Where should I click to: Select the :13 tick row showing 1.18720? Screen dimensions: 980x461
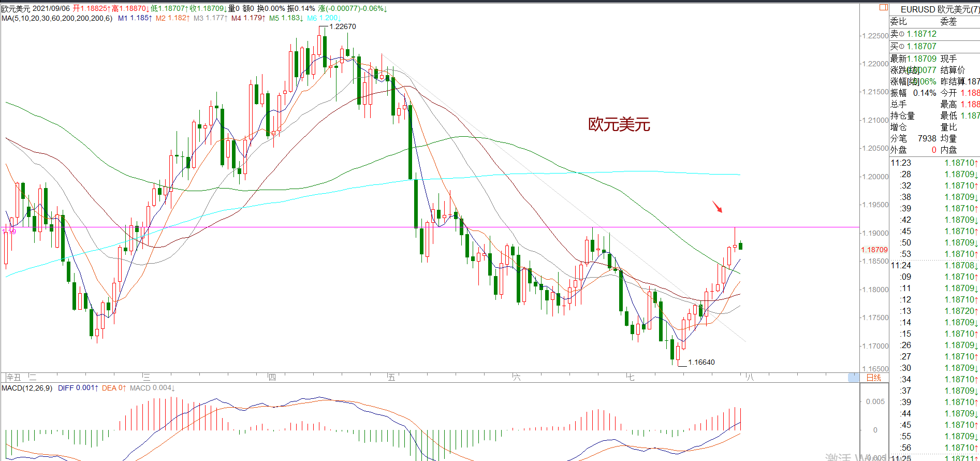(x=934, y=311)
